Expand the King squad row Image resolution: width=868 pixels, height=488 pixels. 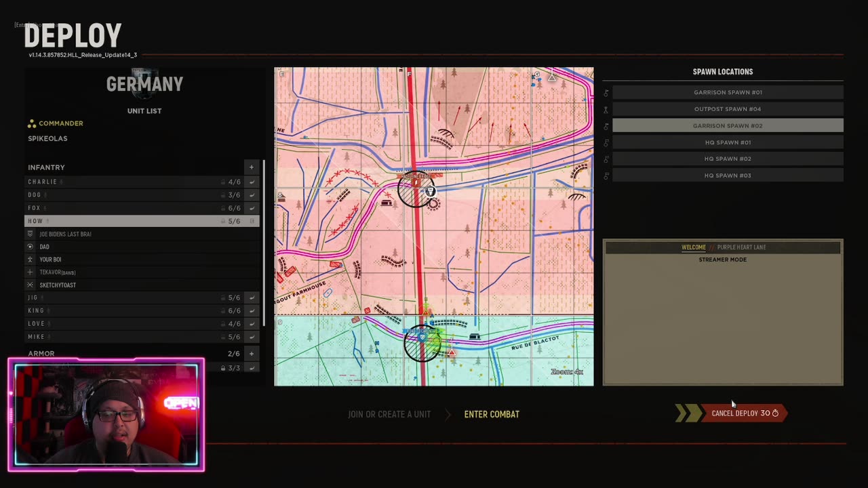point(135,310)
